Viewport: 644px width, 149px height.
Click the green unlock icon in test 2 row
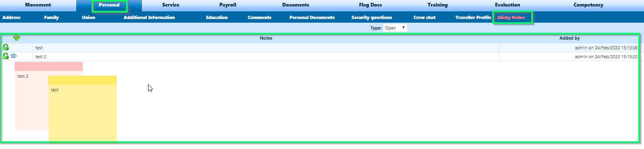point(6,56)
